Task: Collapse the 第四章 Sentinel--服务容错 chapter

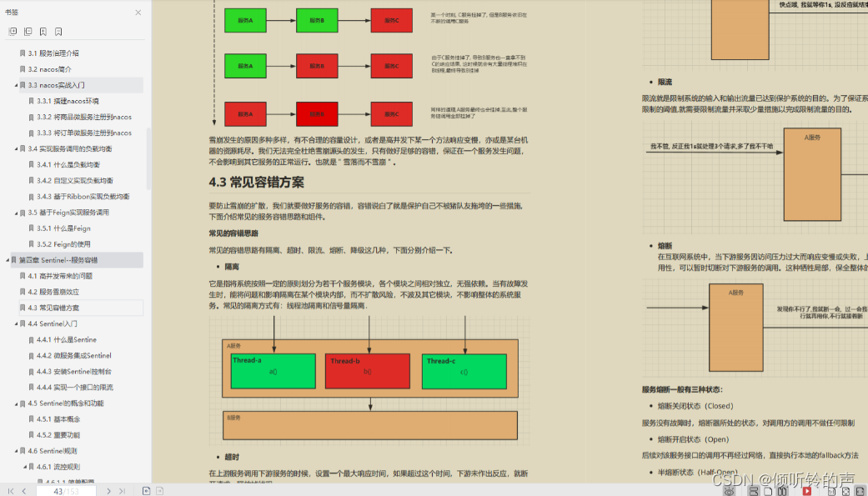Action: [x=8, y=260]
